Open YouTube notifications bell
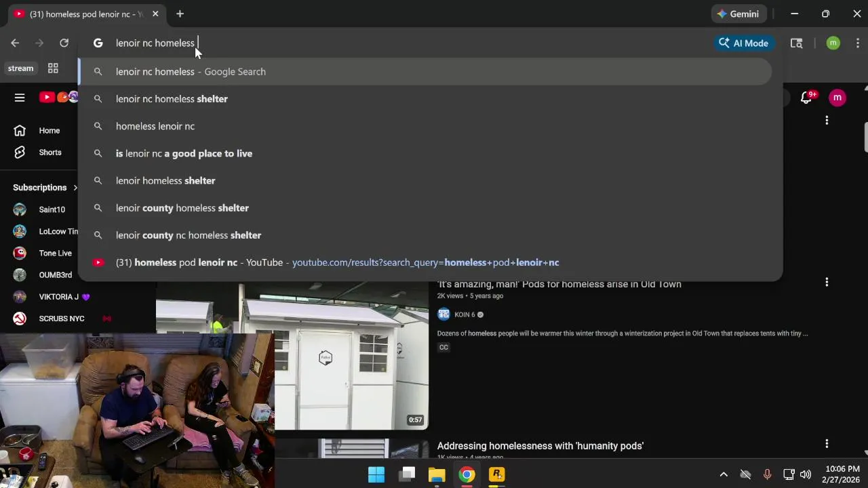 point(806,98)
